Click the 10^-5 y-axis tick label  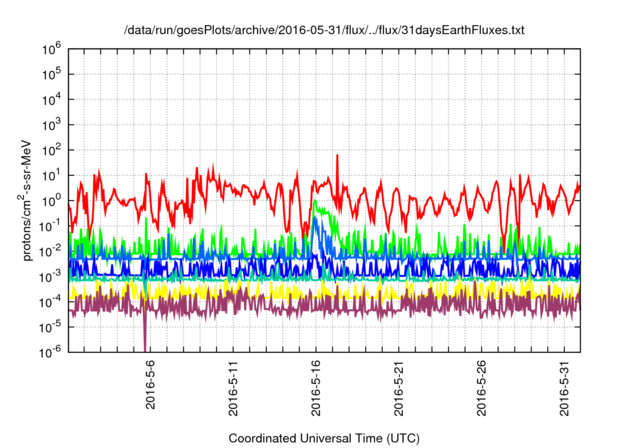[x=51, y=326]
